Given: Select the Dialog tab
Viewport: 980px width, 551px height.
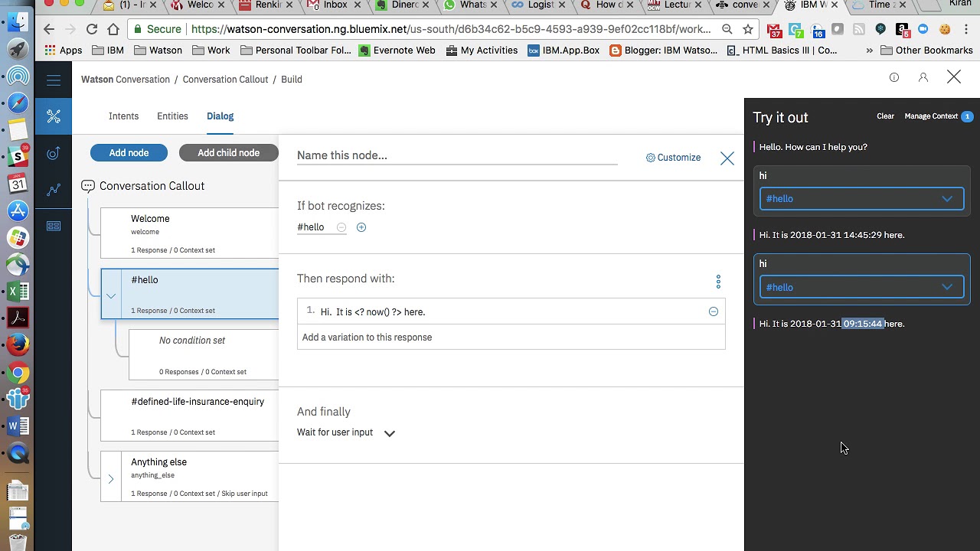Looking at the screenshot, I should (x=220, y=116).
